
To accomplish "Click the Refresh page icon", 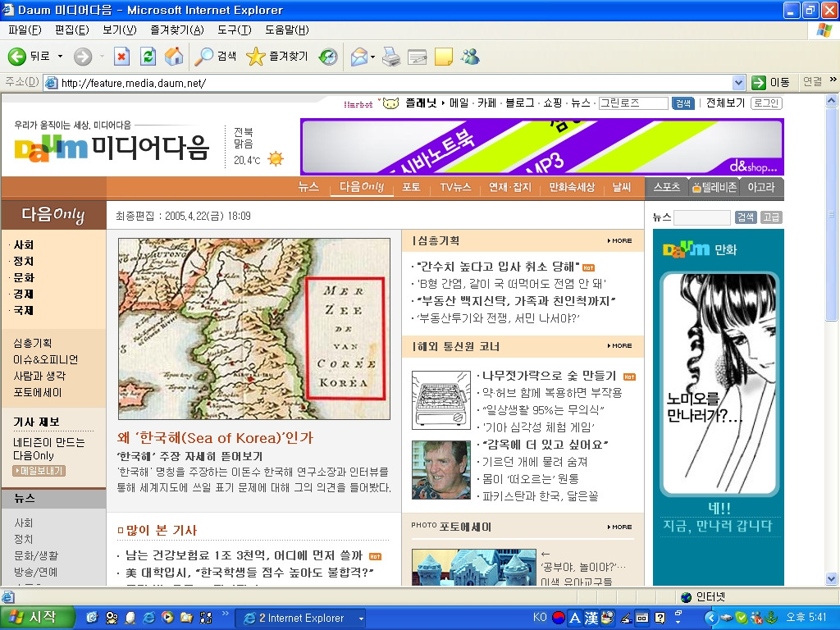I will pyautogui.click(x=148, y=57).
